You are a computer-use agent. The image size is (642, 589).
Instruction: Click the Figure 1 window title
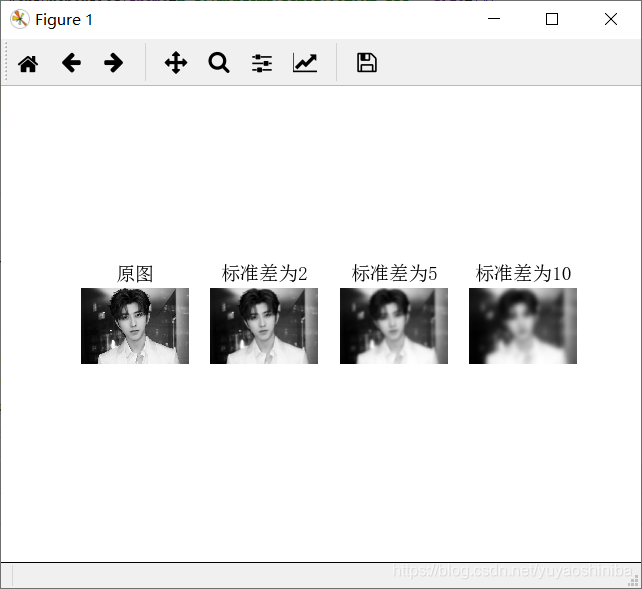64,20
